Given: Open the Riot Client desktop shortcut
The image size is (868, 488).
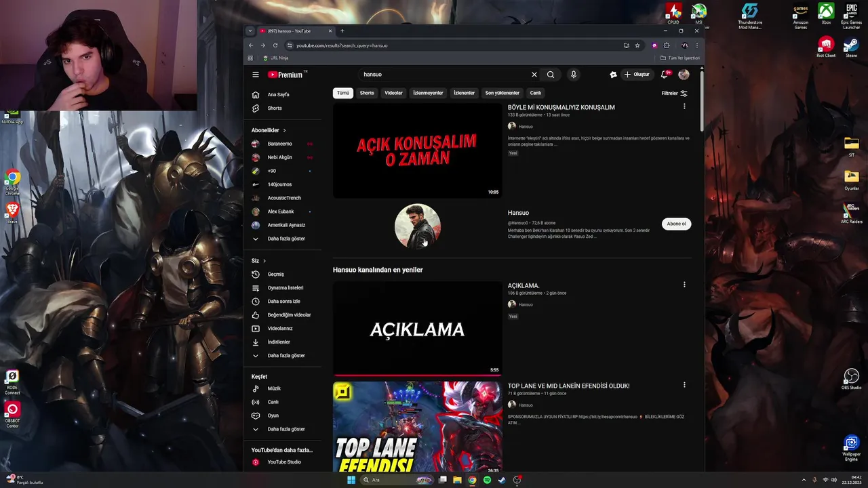Looking at the screenshot, I should tap(826, 47).
